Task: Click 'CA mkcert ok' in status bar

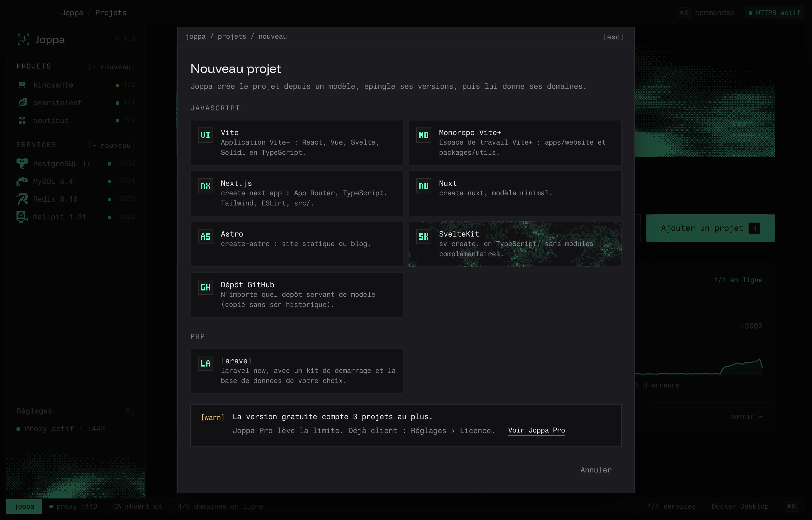Action: [x=137, y=506]
